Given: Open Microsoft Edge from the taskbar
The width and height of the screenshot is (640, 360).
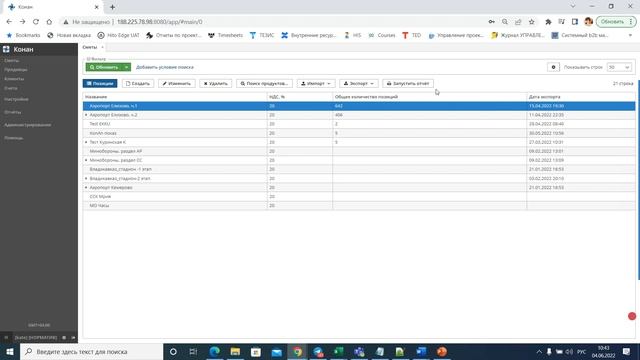Looking at the screenshot, I should 214,351.
